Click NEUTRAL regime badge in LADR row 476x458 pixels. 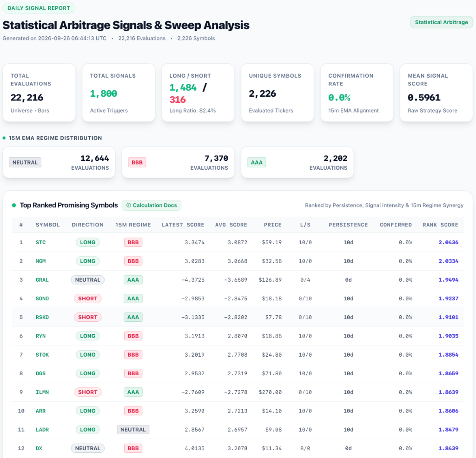[x=133, y=430]
